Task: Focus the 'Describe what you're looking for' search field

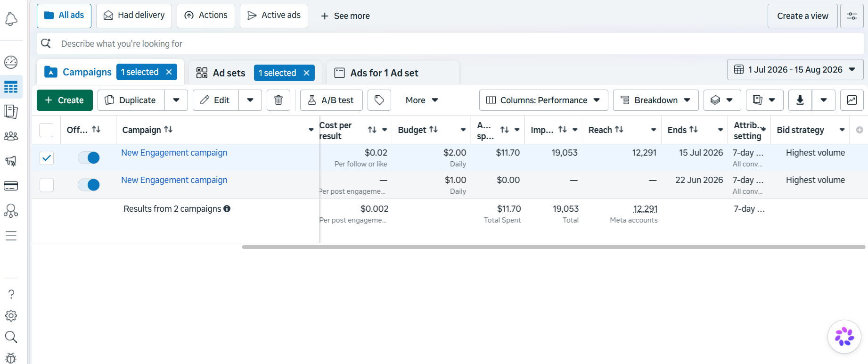Action: point(450,43)
